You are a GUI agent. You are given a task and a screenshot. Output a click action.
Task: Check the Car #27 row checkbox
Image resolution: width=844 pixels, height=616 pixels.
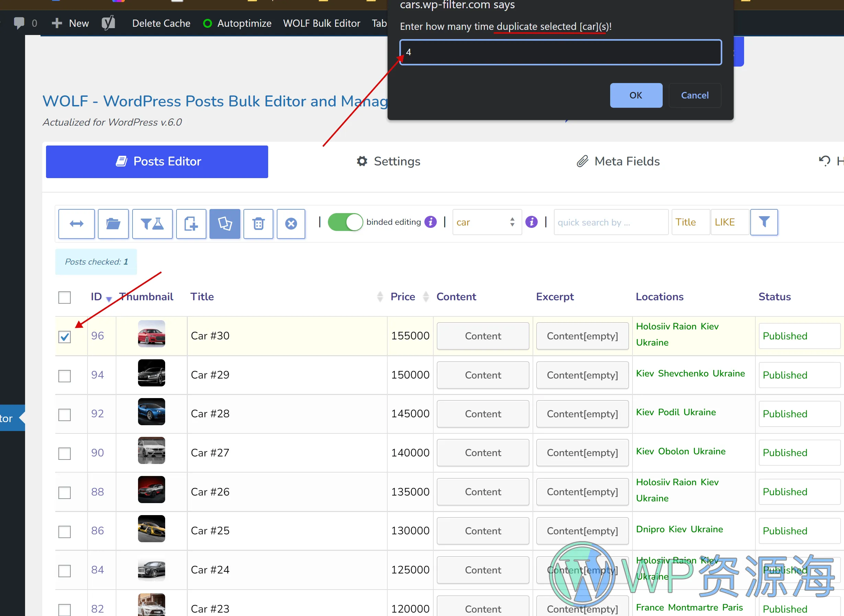coord(65,454)
